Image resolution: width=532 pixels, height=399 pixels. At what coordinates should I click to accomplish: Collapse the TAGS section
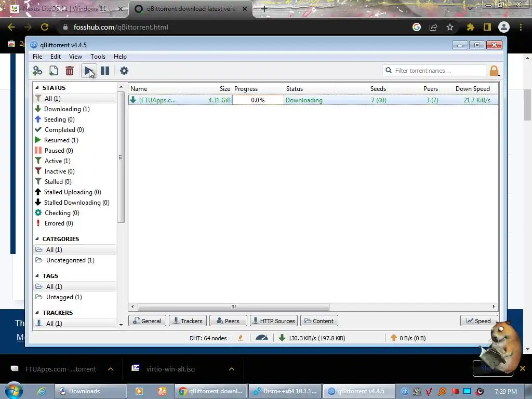37,276
